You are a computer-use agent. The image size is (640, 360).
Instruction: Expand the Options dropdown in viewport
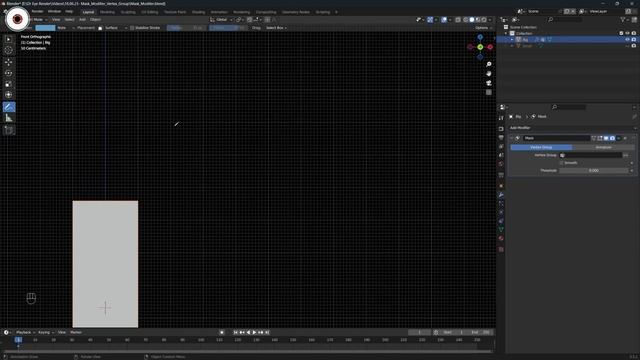pyautogui.click(x=484, y=28)
